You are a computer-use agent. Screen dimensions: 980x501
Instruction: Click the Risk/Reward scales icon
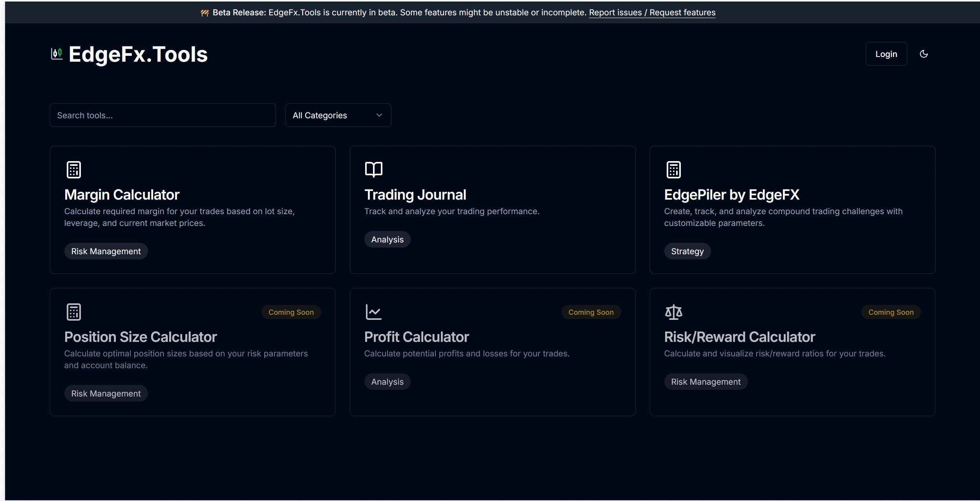[673, 312]
